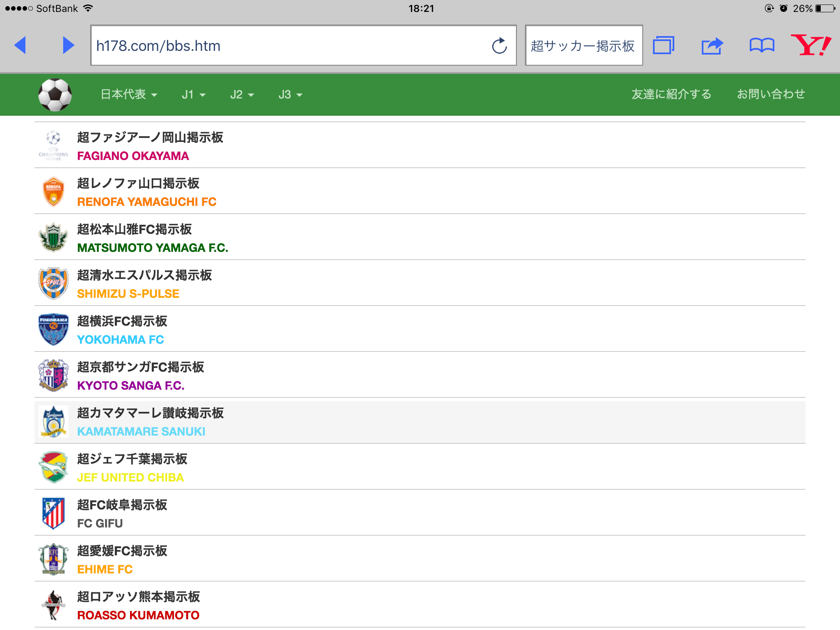Expand the J2 dropdown menu
The height and width of the screenshot is (630, 840).
click(x=242, y=95)
